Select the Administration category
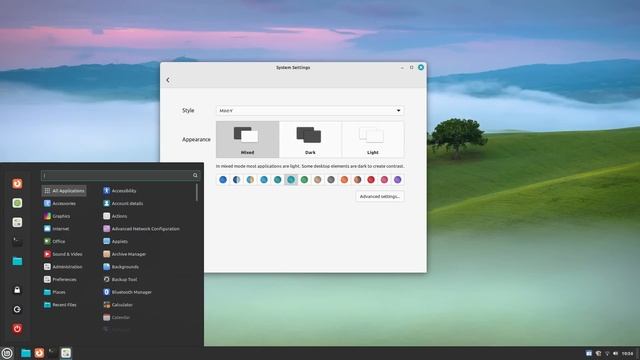 pos(63,267)
